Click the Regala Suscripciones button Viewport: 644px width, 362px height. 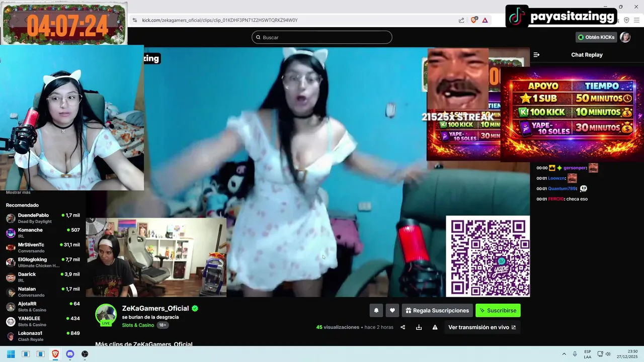click(437, 311)
